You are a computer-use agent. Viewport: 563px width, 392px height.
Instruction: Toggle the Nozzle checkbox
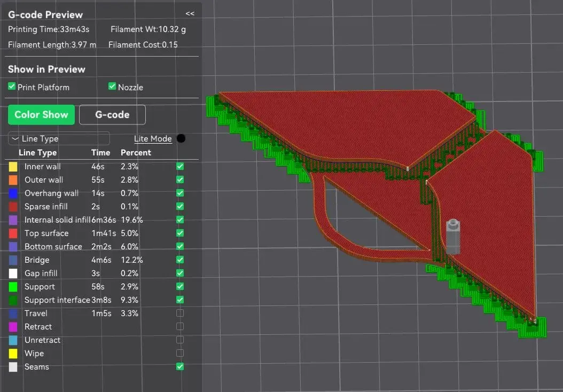click(x=112, y=87)
